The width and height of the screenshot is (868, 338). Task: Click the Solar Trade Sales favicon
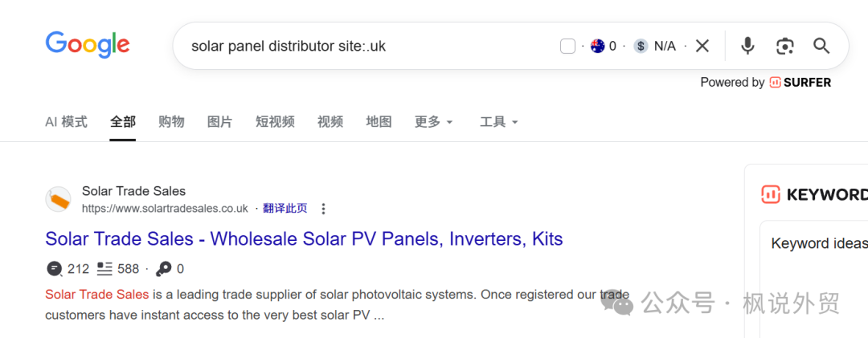click(58, 199)
